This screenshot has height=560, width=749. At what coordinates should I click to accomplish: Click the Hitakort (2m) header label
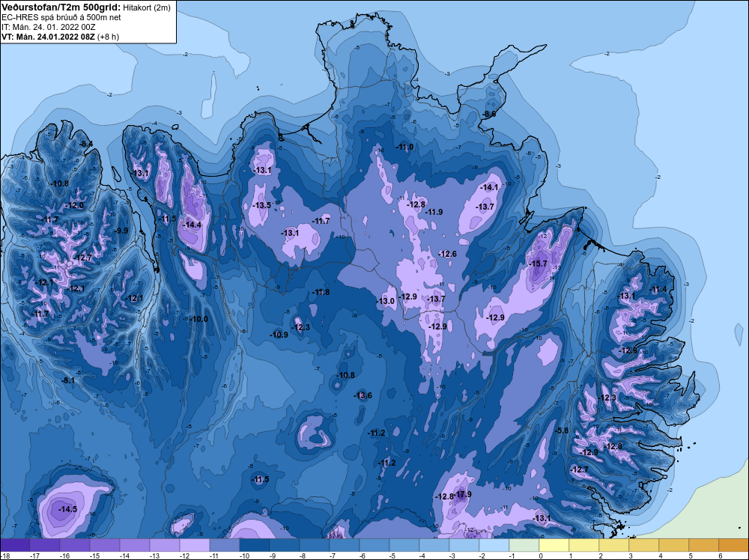[146, 7]
